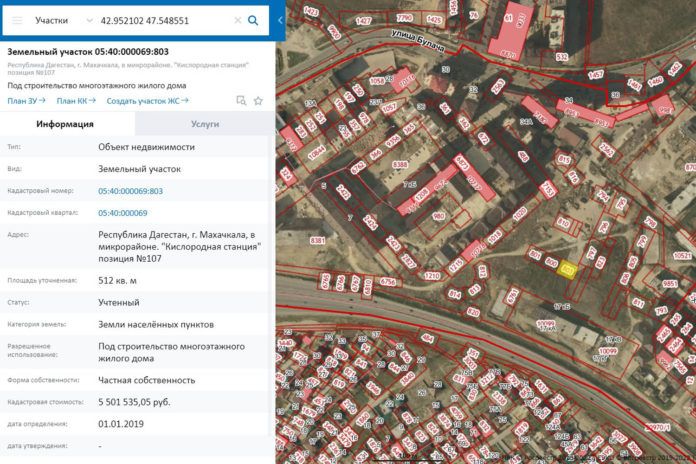Screen dimensions: 696x464
Task: Add parcel to favorites with star icon
Action: [x=258, y=100]
